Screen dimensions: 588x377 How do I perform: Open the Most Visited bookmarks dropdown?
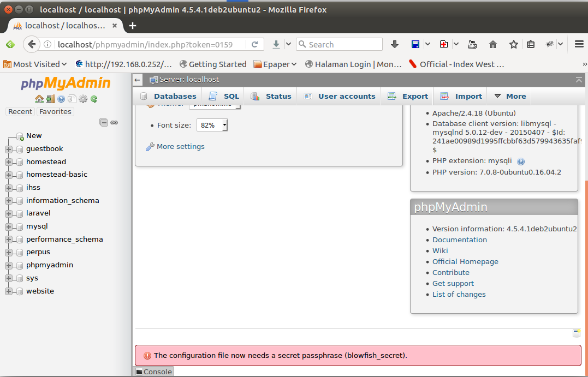(x=35, y=64)
